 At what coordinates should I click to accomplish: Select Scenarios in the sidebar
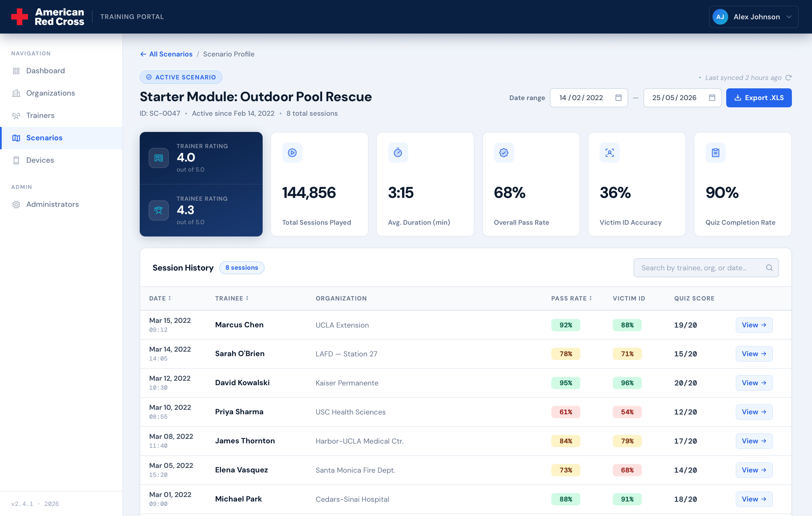pyautogui.click(x=61, y=138)
